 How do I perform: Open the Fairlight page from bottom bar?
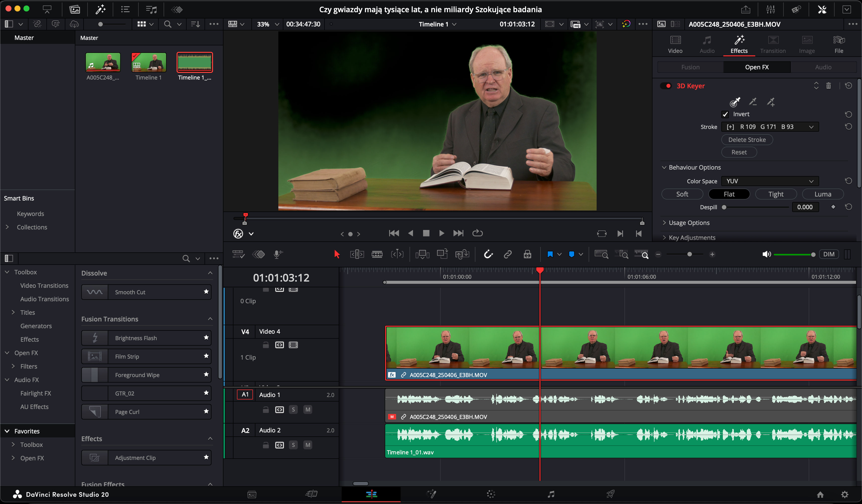[551, 494]
